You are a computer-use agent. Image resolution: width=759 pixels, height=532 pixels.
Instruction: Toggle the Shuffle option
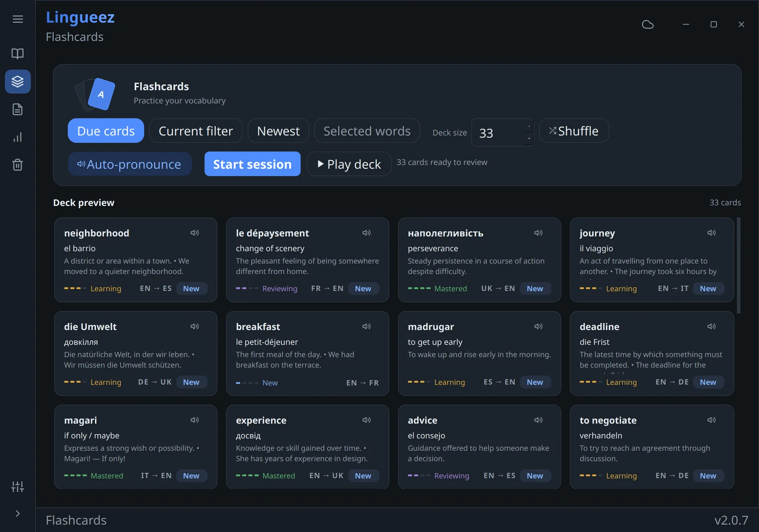(574, 131)
